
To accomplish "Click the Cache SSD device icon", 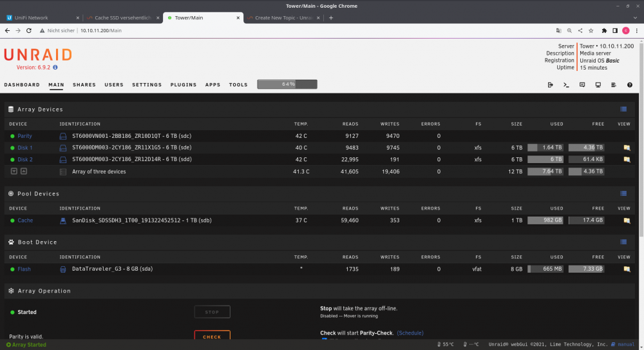I will [x=63, y=220].
